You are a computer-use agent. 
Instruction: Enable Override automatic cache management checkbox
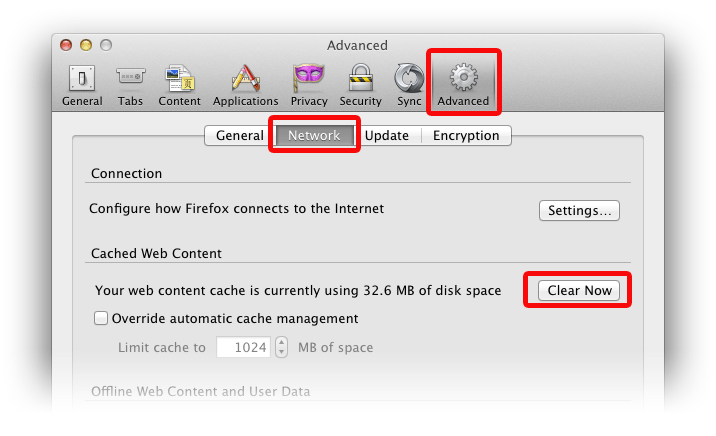coord(101,319)
